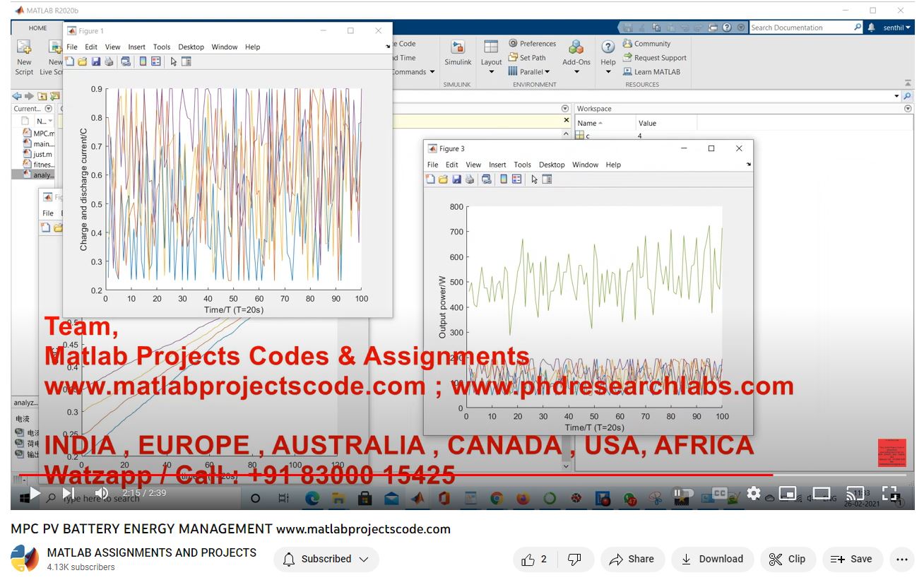Click the Insert Legend icon in Figure 3
Viewport: 924px width, 580px height.
point(517,179)
